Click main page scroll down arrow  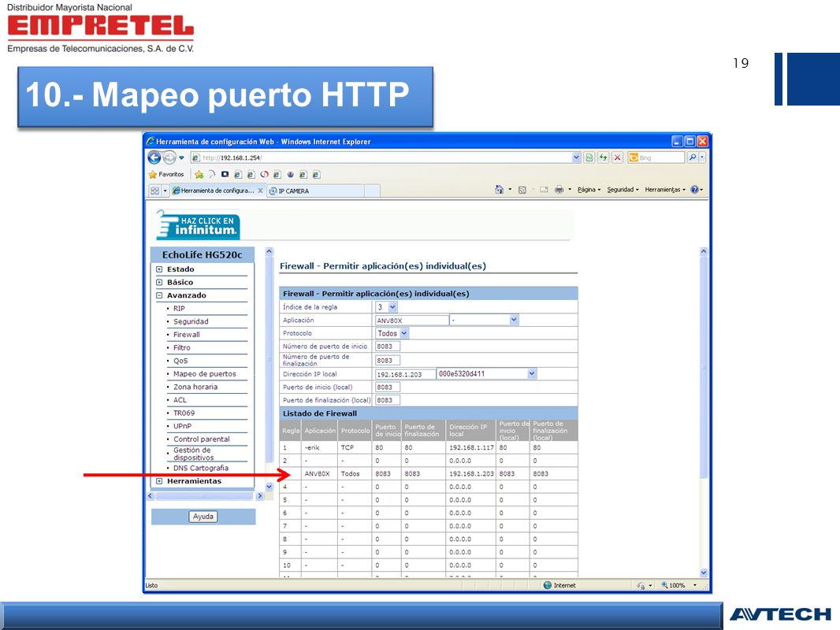coord(704,573)
